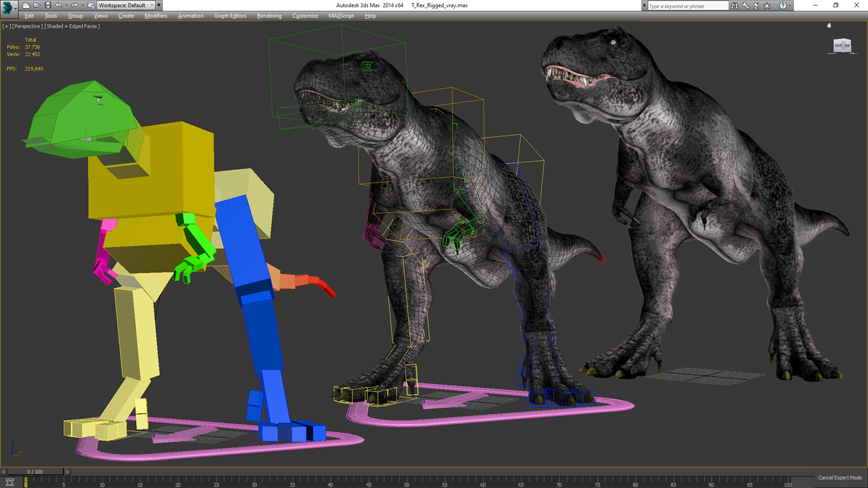
Task: Expand the InfoCenter search box arrow
Action: [x=645, y=5]
